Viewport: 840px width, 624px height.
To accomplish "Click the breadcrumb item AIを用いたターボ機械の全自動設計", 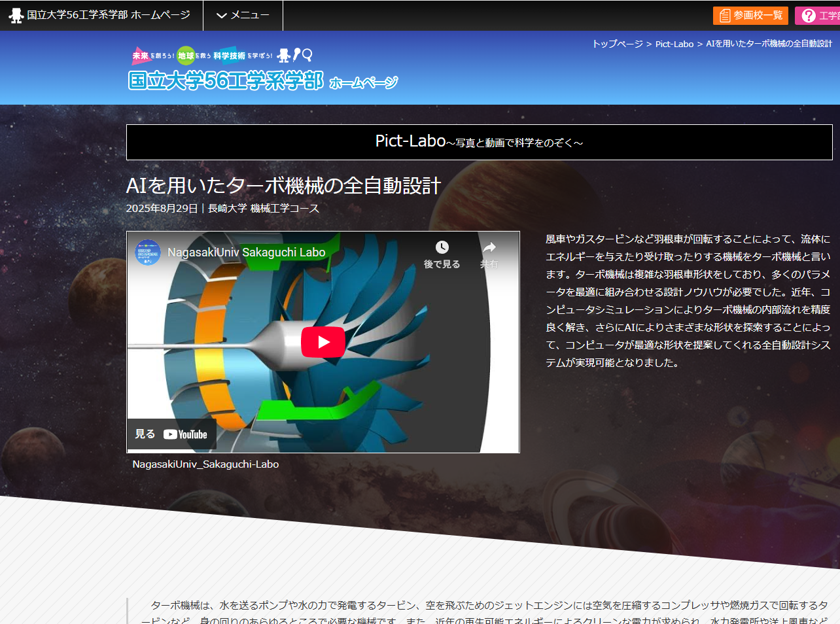I will pos(769,44).
